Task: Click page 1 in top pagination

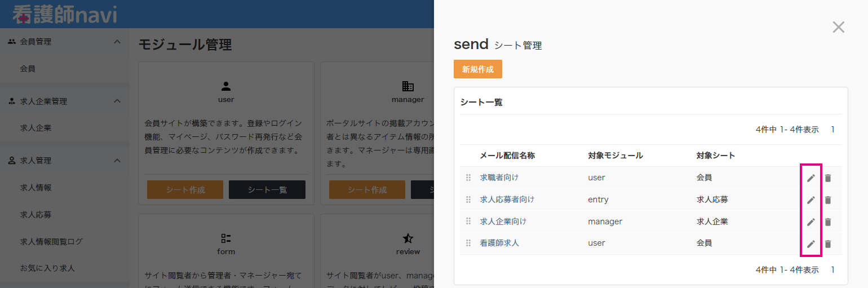Action: point(833,130)
